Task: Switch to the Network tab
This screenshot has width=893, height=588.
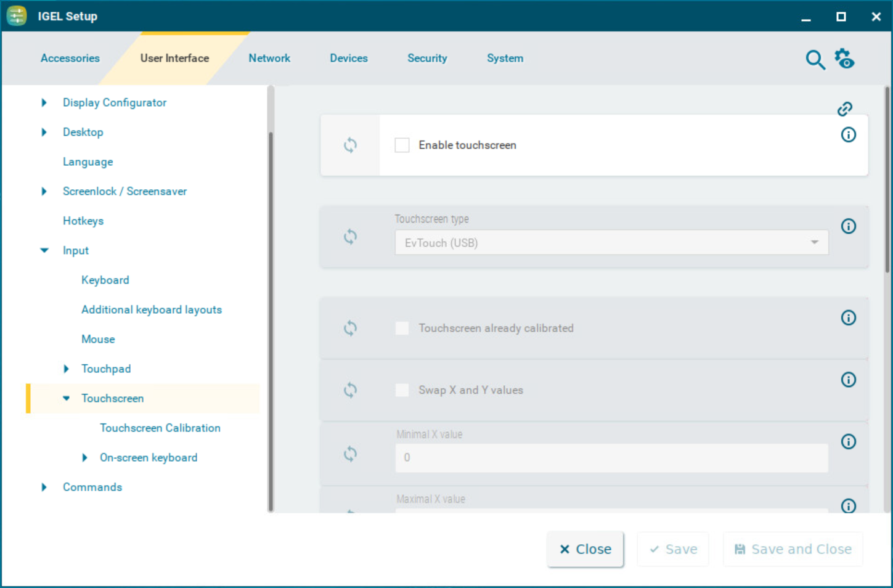Action: 269,59
